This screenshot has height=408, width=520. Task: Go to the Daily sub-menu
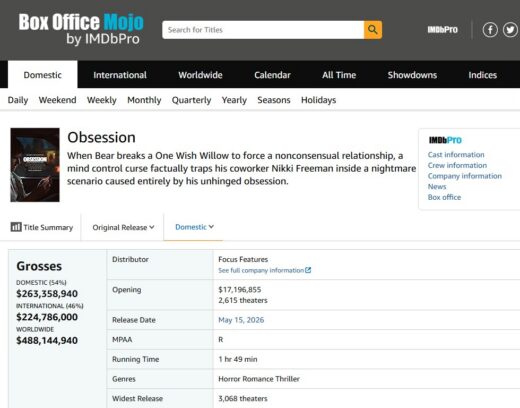click(18, 100)
